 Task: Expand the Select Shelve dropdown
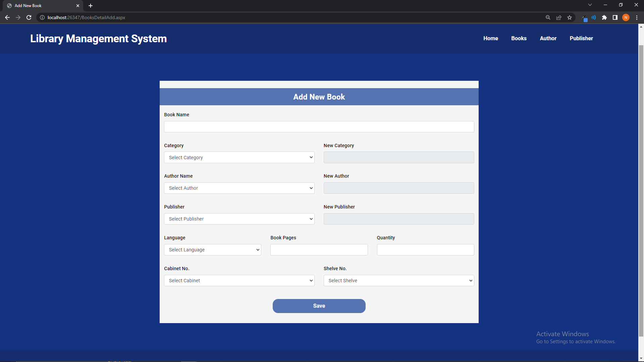399,281
